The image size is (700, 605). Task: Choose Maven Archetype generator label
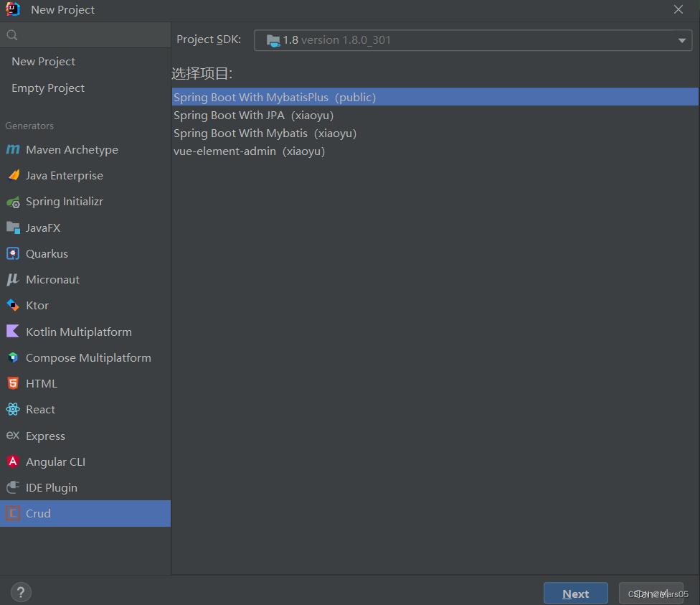[x=72, y=150]
